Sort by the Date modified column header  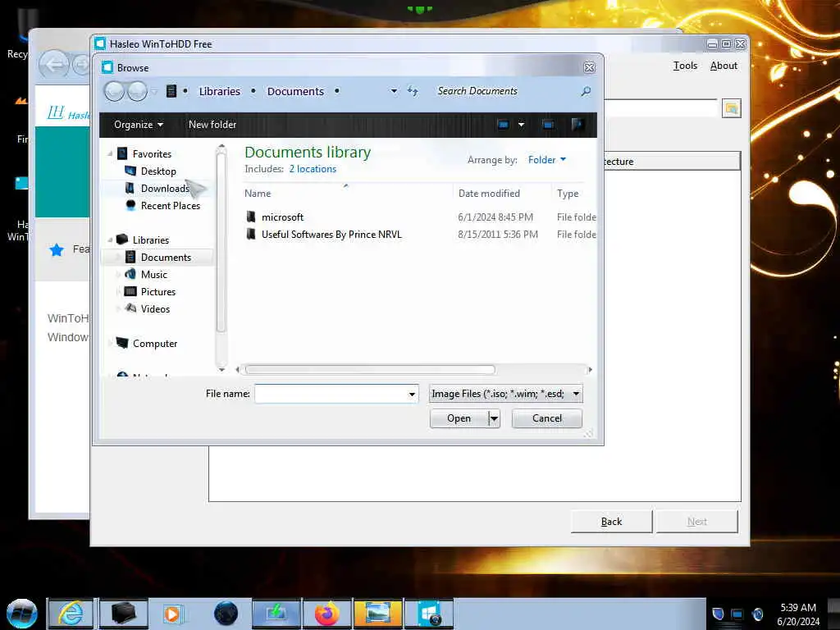click(489, 194)
